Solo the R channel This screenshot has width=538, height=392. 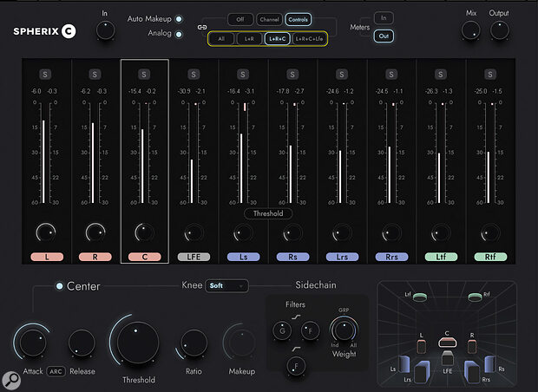click(x=95, y=74)
